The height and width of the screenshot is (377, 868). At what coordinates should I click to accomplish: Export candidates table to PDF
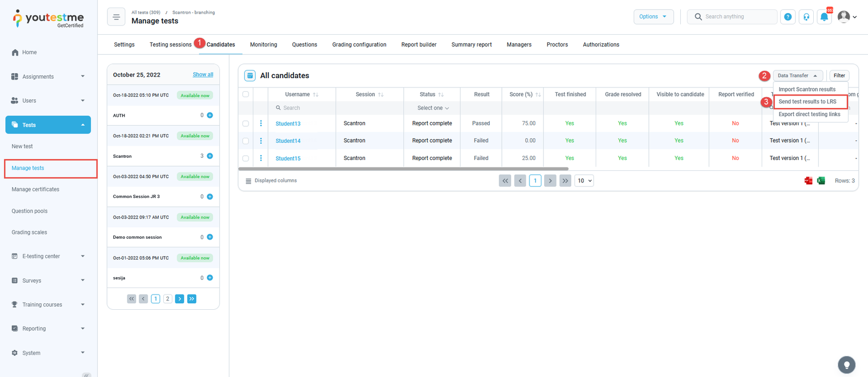[x=808, y=181]
